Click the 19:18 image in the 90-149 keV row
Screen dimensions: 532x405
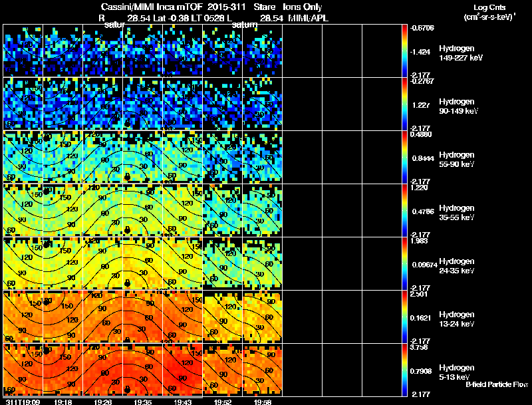coord(63,104)
